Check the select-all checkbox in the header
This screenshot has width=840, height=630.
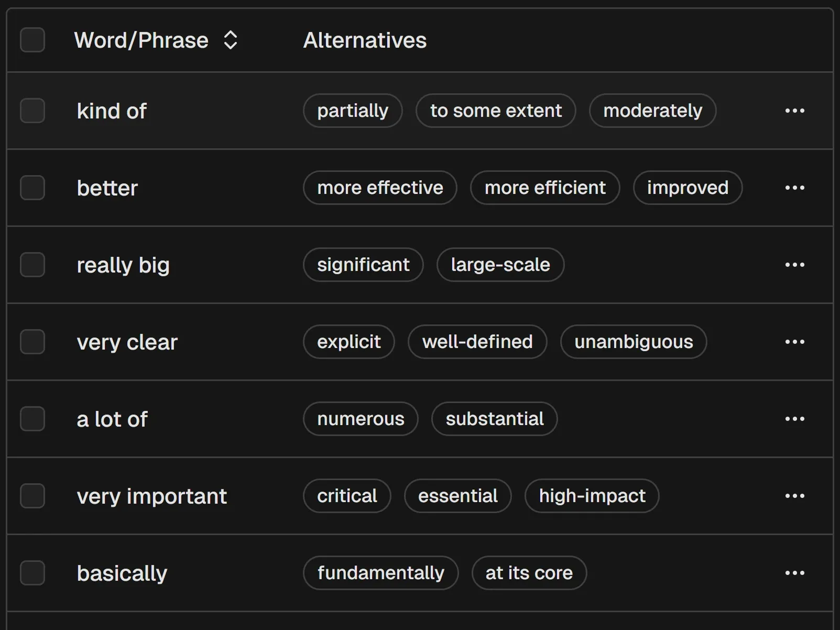click(32, 40)
